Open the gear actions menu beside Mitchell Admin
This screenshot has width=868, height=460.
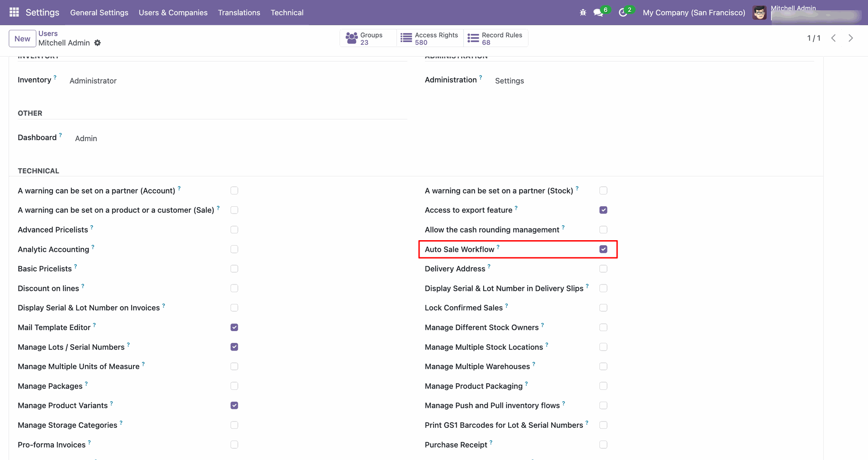click(98, 43)
